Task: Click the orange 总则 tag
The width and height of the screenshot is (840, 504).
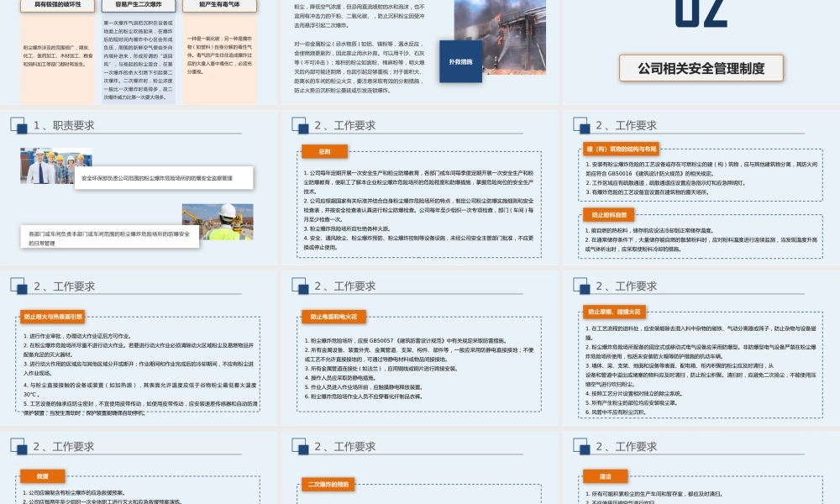Action: (324, 151)
